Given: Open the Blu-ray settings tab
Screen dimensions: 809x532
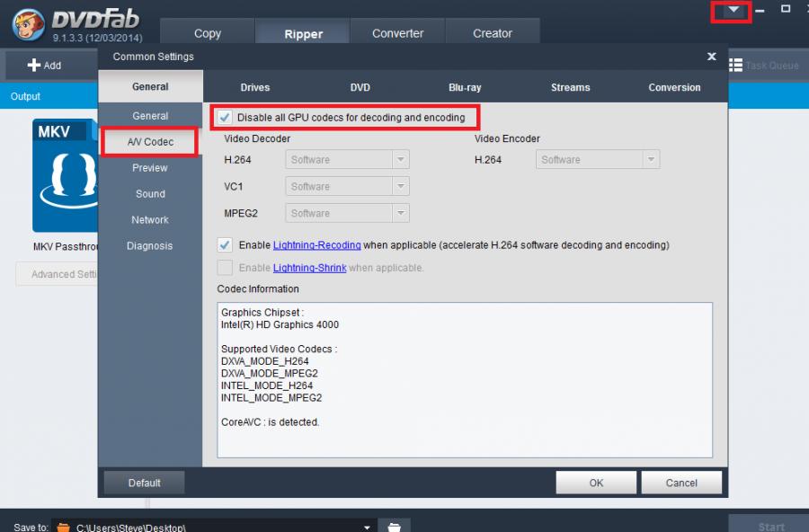Looking at the screenshot, I should (x=465, y=87).
